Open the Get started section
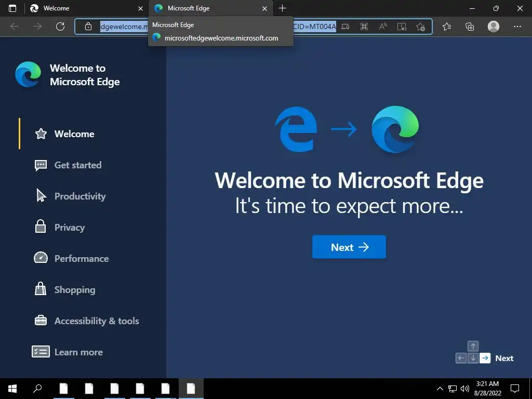532x399 pixels. (78, 165)
